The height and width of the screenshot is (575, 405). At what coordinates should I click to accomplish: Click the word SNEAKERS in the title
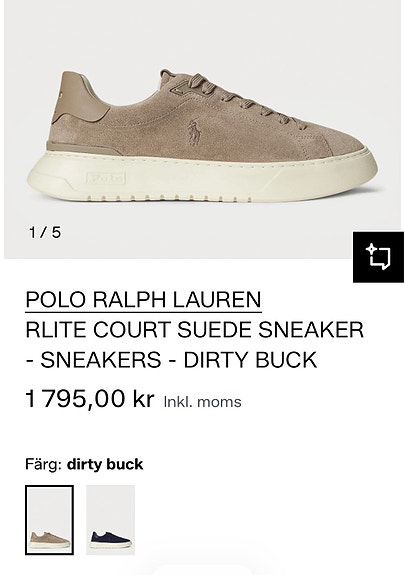101,360
